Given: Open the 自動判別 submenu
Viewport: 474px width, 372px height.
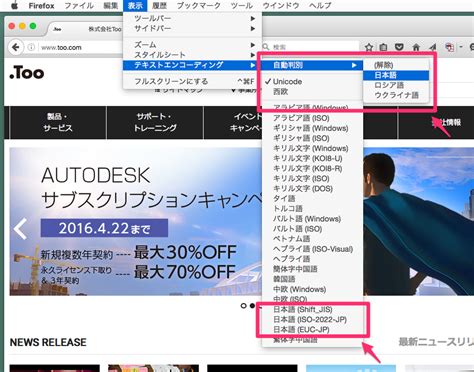Looking at the screenshot, I should click(x=312, y=65).
